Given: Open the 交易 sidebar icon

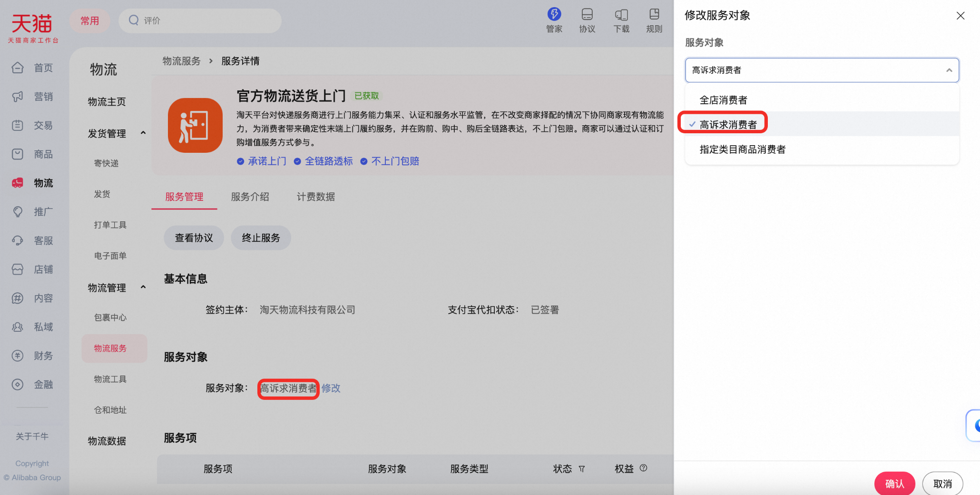Looking at the screenshot, I should pos(18,125).
